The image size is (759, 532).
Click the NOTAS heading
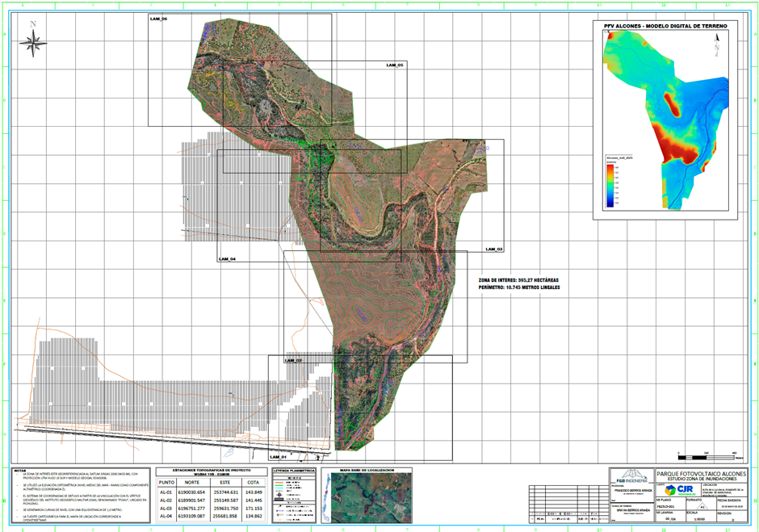[x=20, y=471]
